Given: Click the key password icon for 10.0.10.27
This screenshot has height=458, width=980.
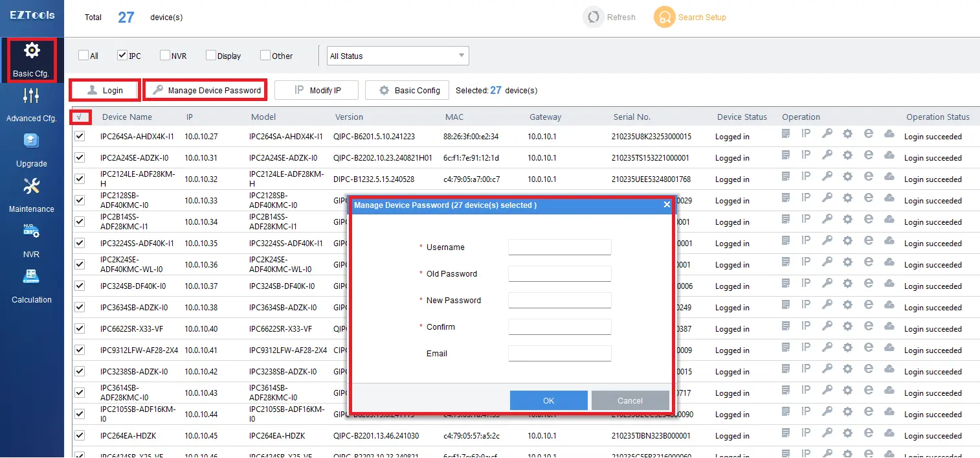Looking at the screenshot, I should click(827, 134).
